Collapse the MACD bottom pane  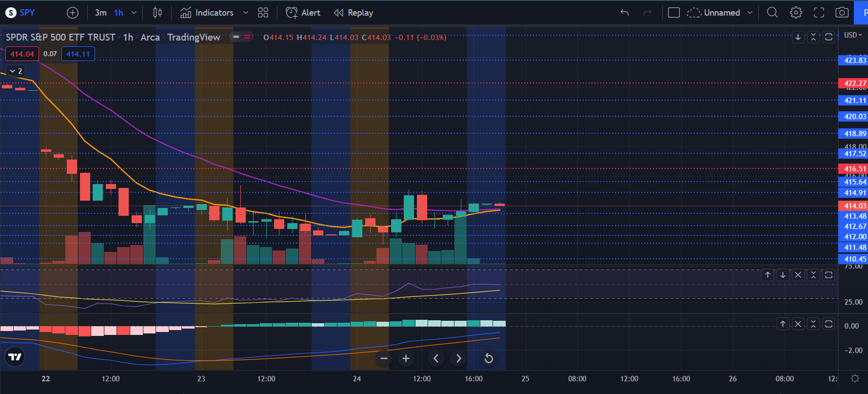pos(813,324)
